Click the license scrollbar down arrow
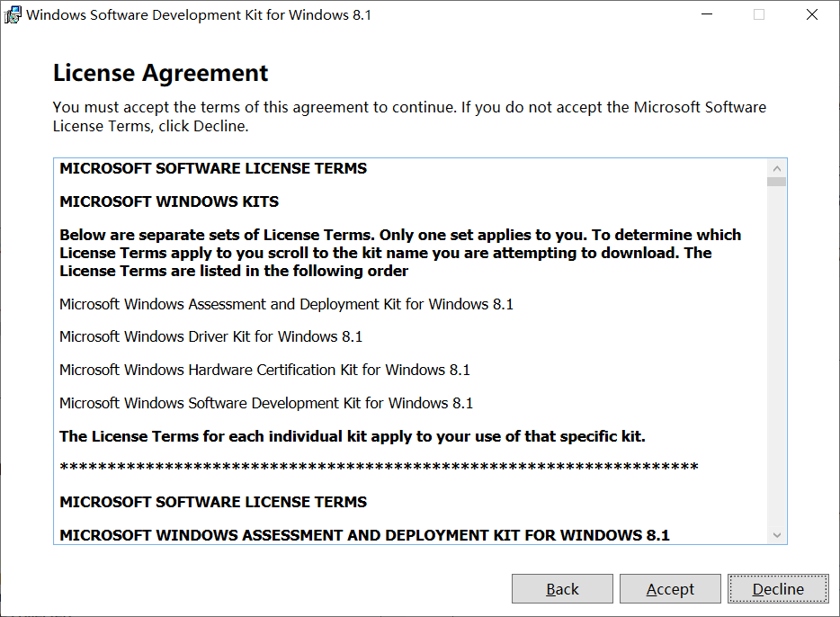Image resolution: width=840 pixels, height=617 pixels. (x=777, y=535)
